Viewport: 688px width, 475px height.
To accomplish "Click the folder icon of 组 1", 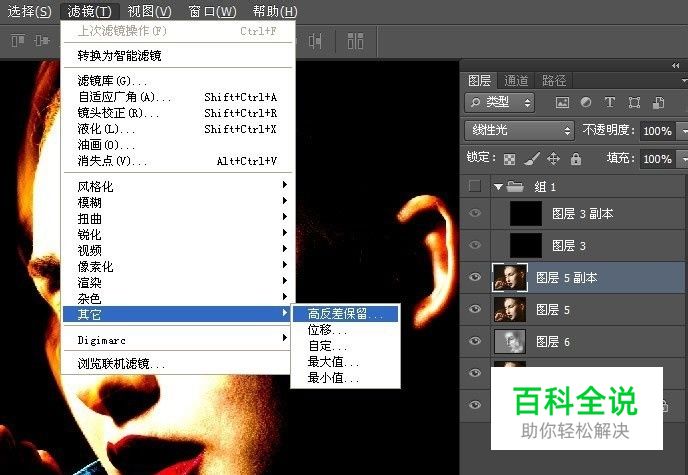I will pyautogui.click(x=515, y=187).
